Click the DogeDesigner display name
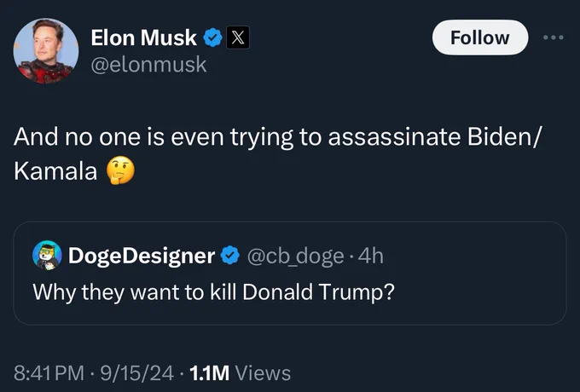The width and height of the screenshot is (580, 392). (142, 256)
